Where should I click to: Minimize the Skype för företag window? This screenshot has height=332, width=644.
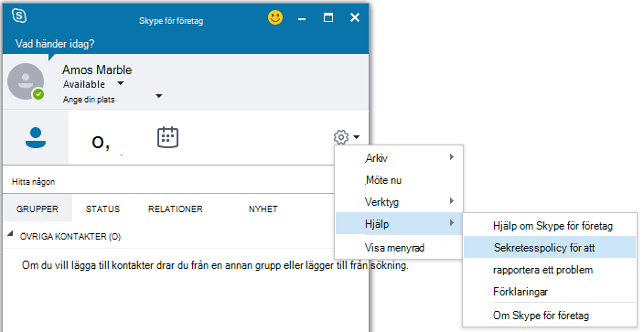click(x=302, y=19)
